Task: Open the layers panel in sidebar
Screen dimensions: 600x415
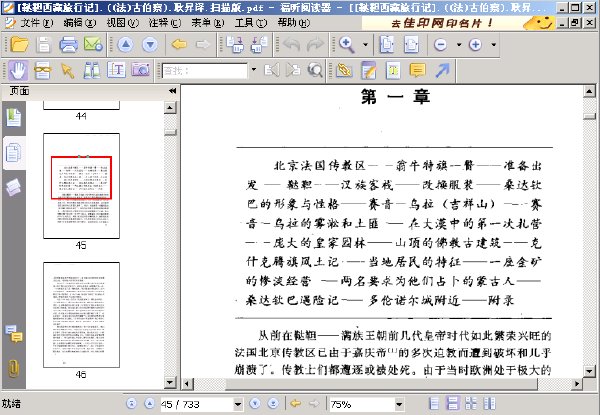Action: click(14, 187)
